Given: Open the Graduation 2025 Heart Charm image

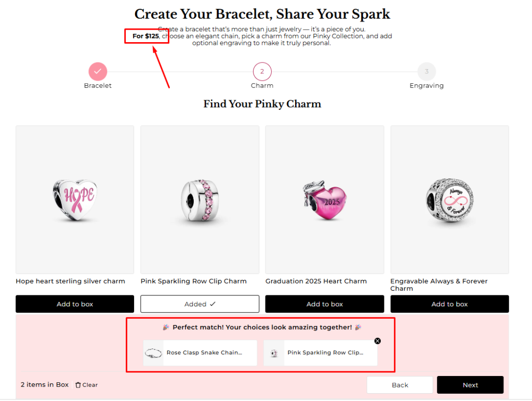Looking at the screenshot, I should [x=325, y=199].
